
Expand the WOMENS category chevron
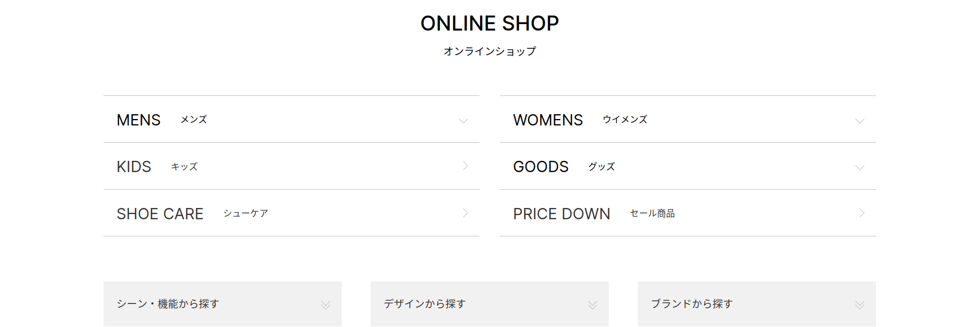tap(859, 121)
